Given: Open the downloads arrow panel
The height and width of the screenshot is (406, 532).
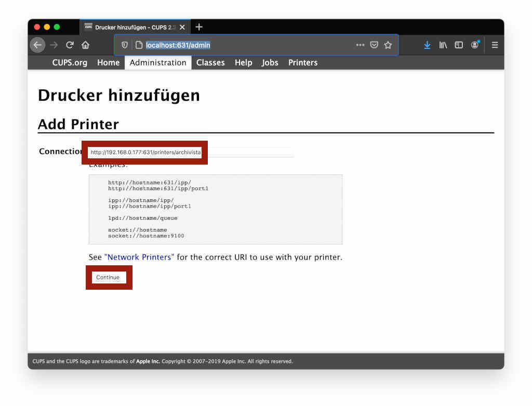Looking at the screenshot, I should [x=427, y=45].
